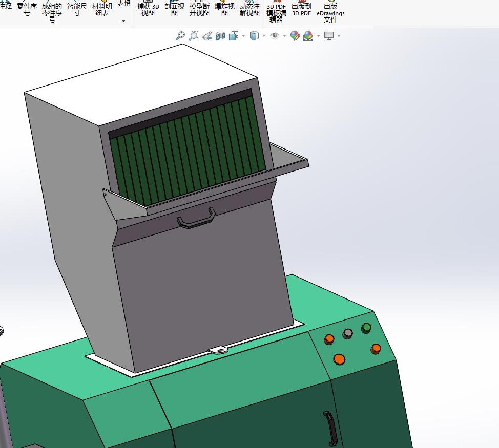This screenshot has height=448, width=499.
Task: Click the Zoom to Fit magnifier icon
Action: click(180, 36)
